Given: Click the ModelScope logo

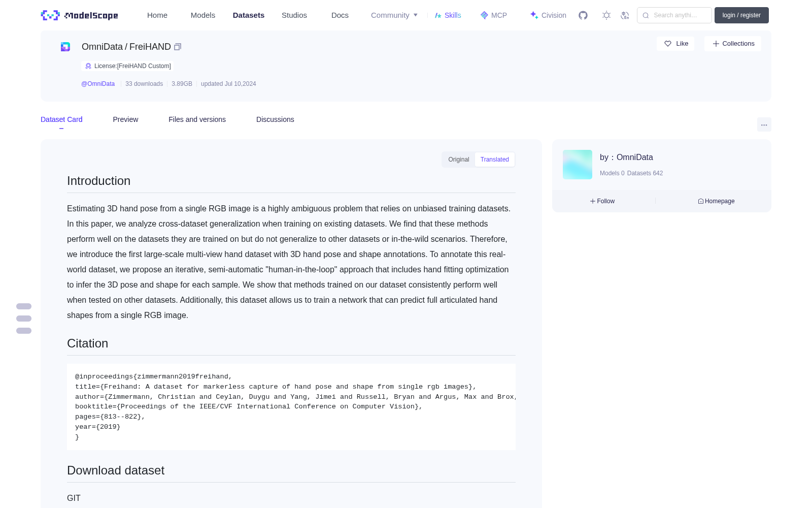Looking at the screenshot, I should (80, 15).
